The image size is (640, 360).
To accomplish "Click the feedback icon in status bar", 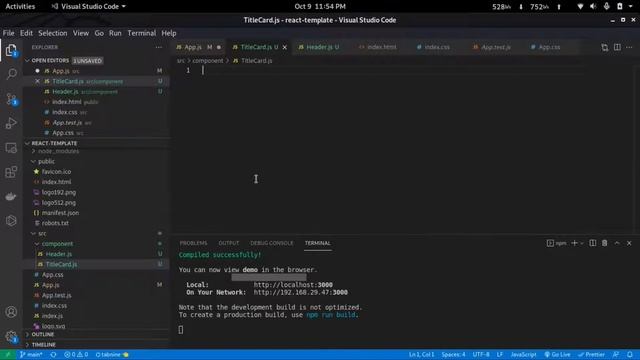I will click(x=616, y=355).
